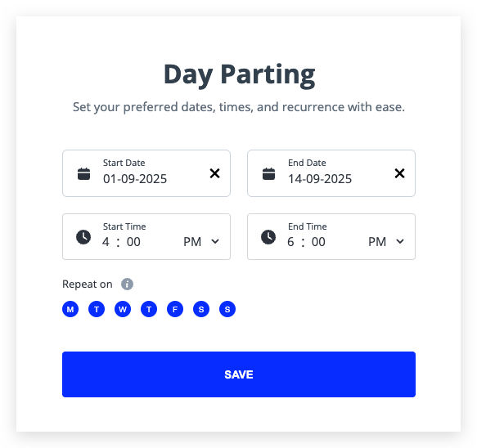Clear the Start Date with the X icon
Image resolution: width=477 pixels, height=448 pixels.
[x=214, y=173]
